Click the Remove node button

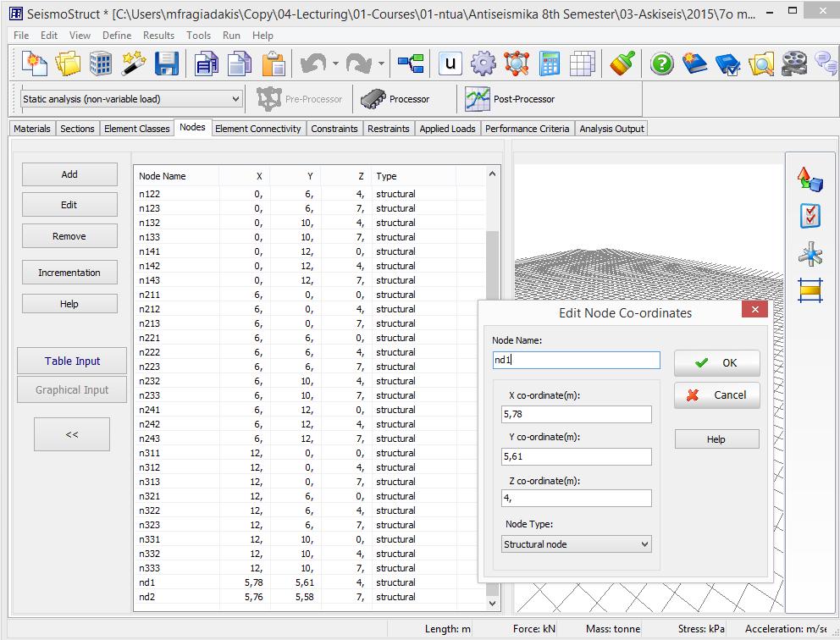click(x=69, y=236)
